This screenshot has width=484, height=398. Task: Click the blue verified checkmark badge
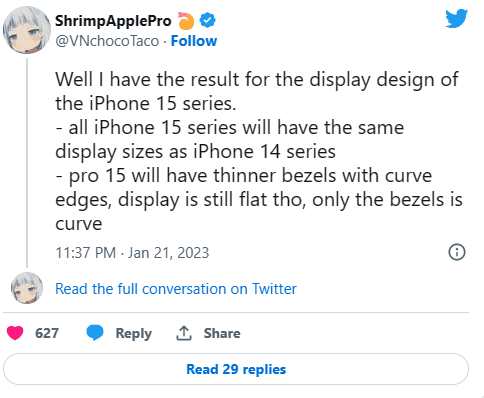click(x=207, y=21)
